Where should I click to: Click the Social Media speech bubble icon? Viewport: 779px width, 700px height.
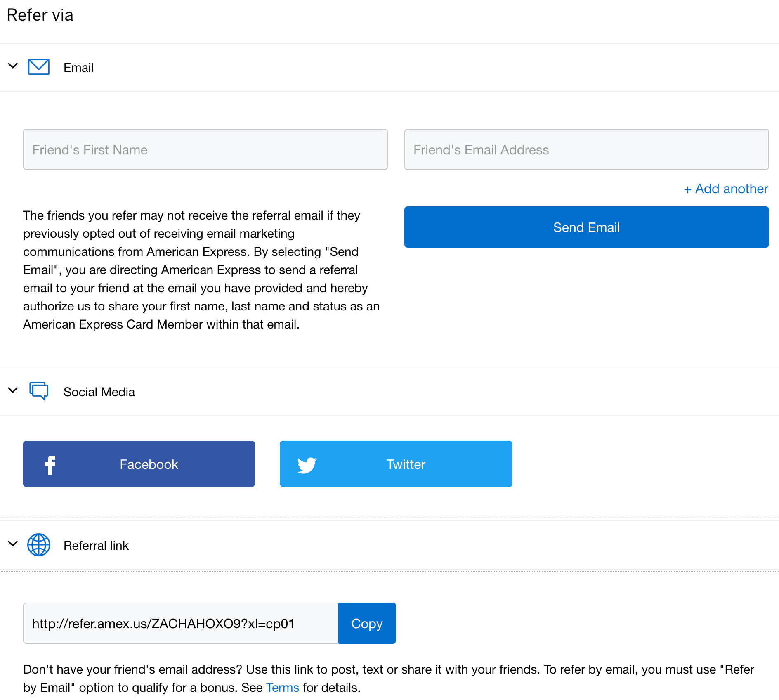coord(38,391)
